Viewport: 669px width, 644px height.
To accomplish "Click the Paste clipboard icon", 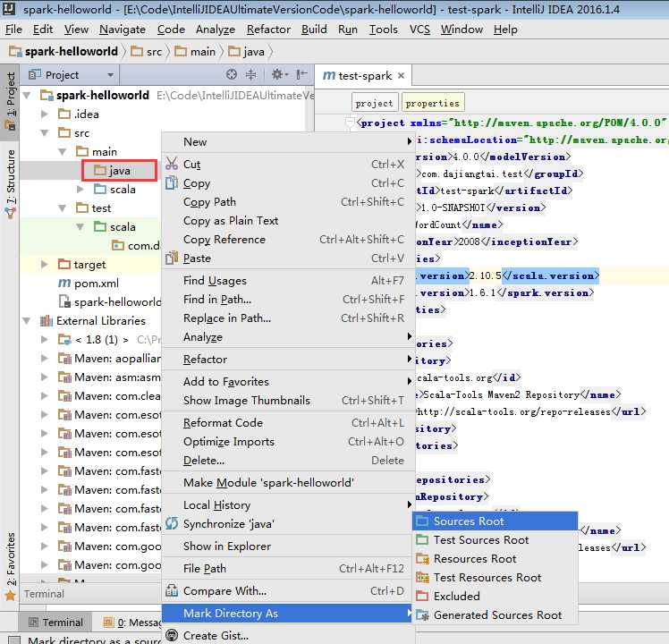I will click(172, 258).
